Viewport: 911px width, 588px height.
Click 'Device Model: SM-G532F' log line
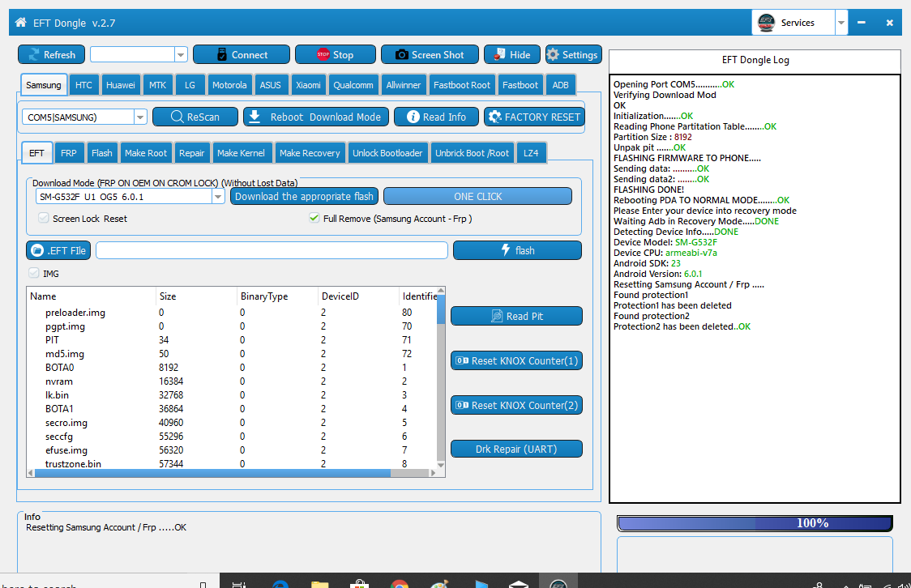point(665,242)
